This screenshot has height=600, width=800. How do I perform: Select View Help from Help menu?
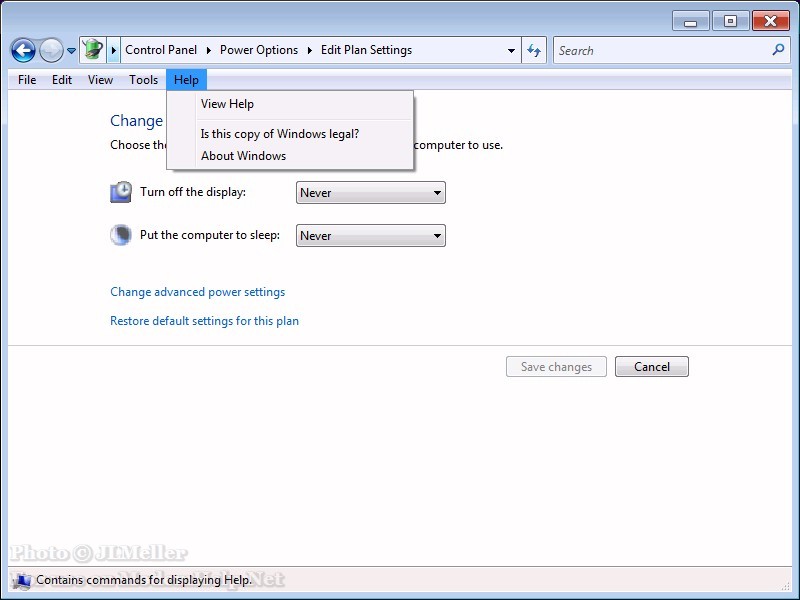pyautogui.click(x=227, y=104)
